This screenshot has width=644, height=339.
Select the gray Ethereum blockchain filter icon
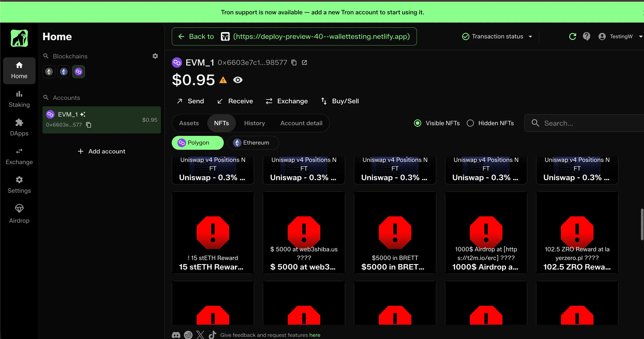coord(49,72)
